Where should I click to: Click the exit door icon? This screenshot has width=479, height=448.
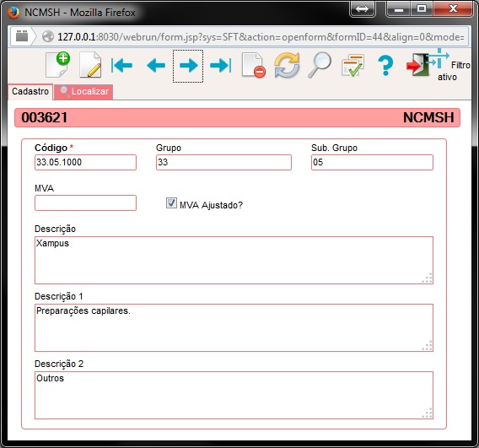(417, 65)
